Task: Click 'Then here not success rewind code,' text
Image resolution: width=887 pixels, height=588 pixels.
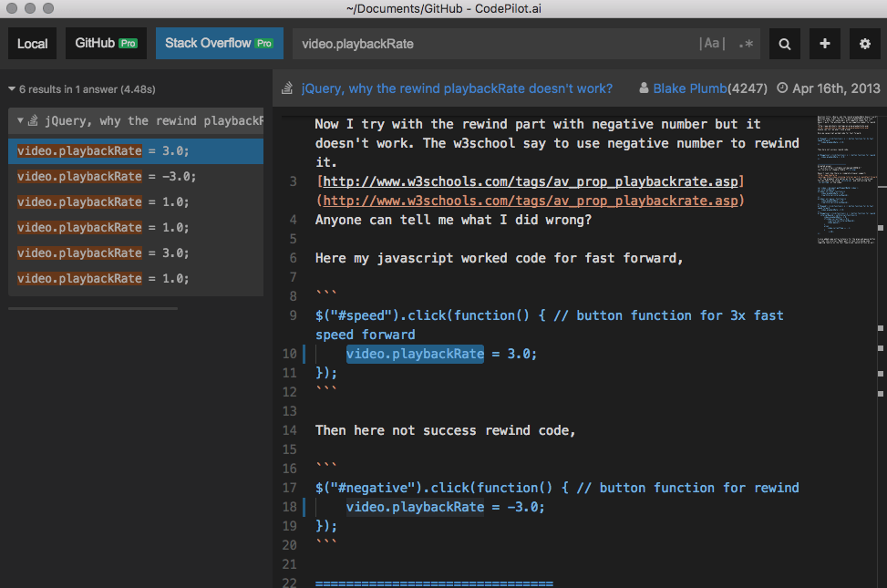Action: pyautogui.click(x=445, y=430)
